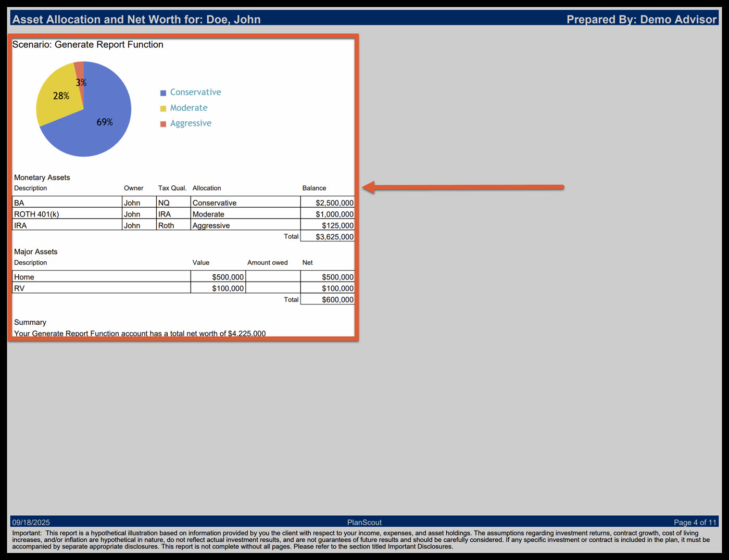This screenshot has height=560, width=729.
Task: Select the 'BA' description cell
Action: click(x=67, y=202)
